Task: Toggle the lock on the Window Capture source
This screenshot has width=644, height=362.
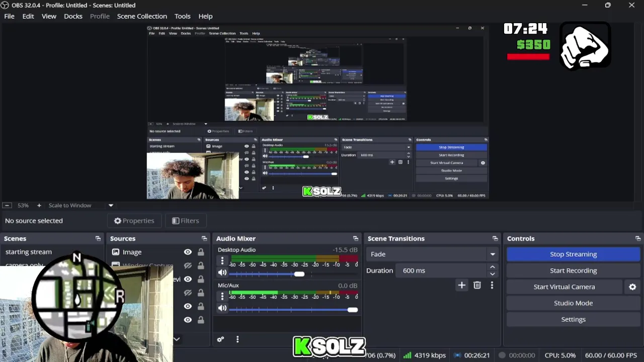Action: coord(201,265)
